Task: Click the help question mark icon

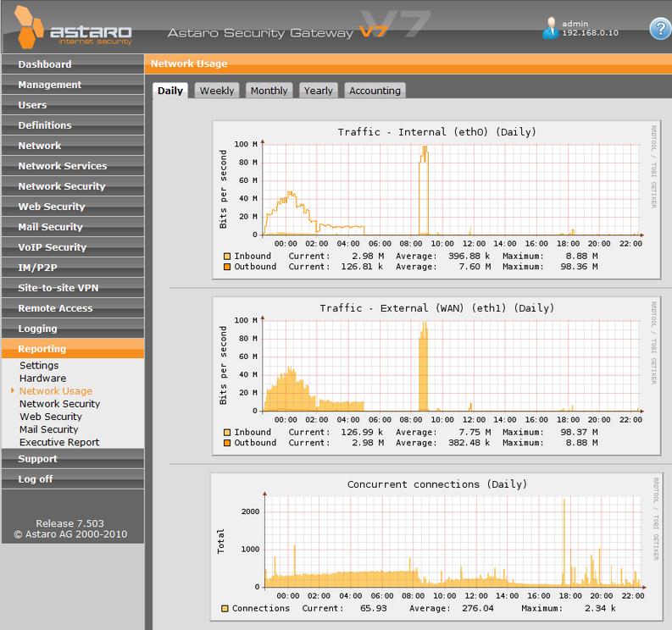Action: point(659,28)
